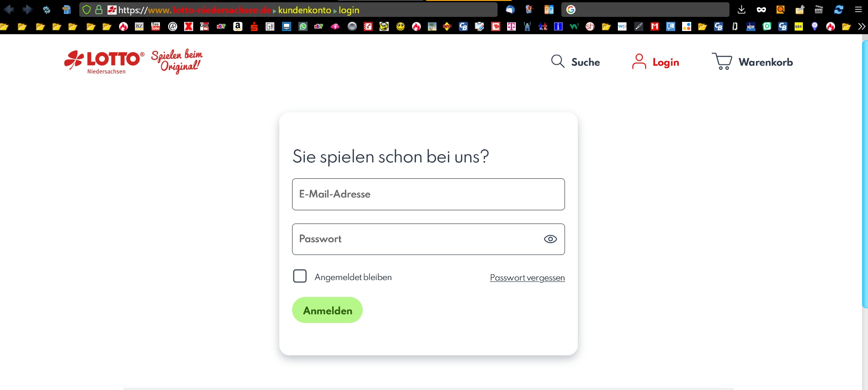Click the Telekom T bookmark icon
This screenshot has height=390, width=868.
512,26
